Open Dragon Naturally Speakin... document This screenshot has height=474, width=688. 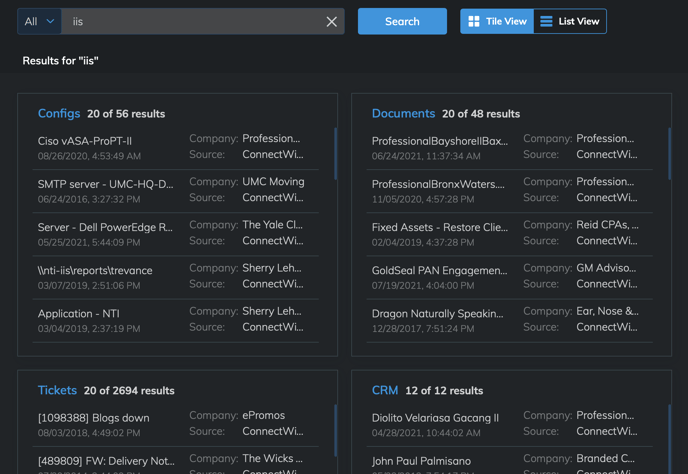pyautogui.click(x=437, y=313)
